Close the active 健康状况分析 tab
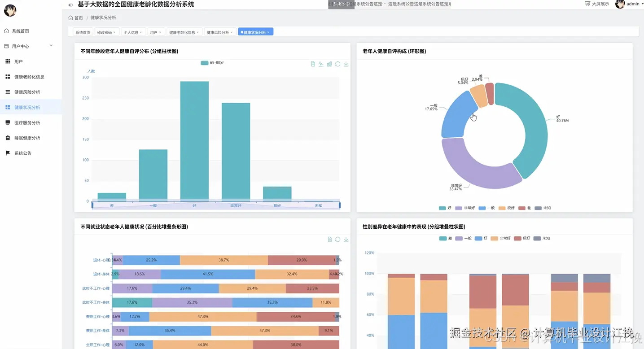The height and width of the screenshot is (349, 644). point(268,32)
